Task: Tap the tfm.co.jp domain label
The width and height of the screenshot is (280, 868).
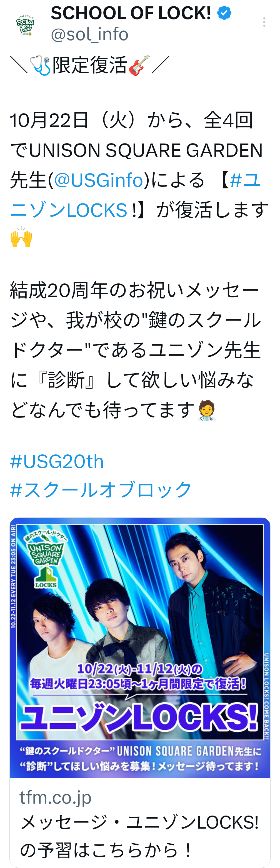Action: coord(55,797)
